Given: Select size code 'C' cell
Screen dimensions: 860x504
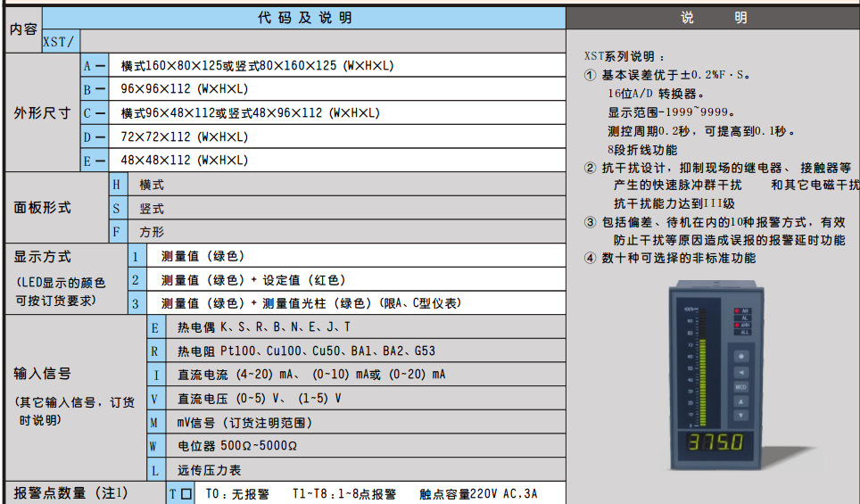Looking at the screenshot, I should tap(95, 113).
